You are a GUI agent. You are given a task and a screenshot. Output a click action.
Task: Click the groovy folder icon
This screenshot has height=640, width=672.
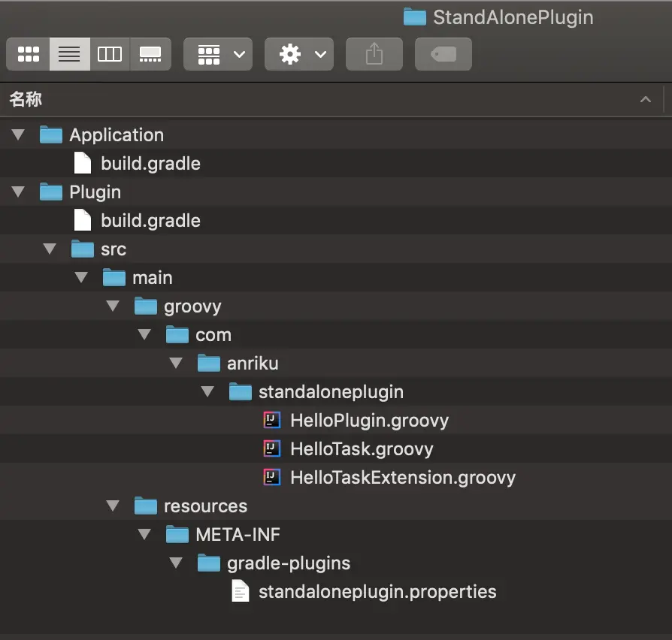pos(146,306)
